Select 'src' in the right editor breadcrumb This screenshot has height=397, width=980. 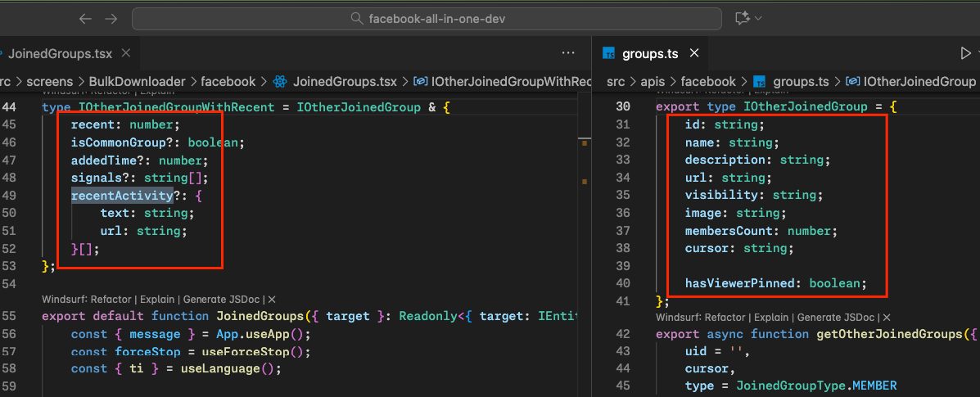pyautogui.click(x=616, y=81)
